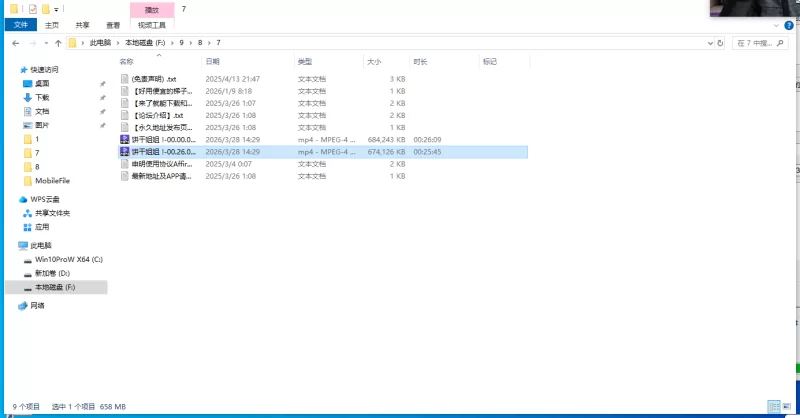
Task: Select the 【永久地址发布页 text file
Action: click(323, 128)
